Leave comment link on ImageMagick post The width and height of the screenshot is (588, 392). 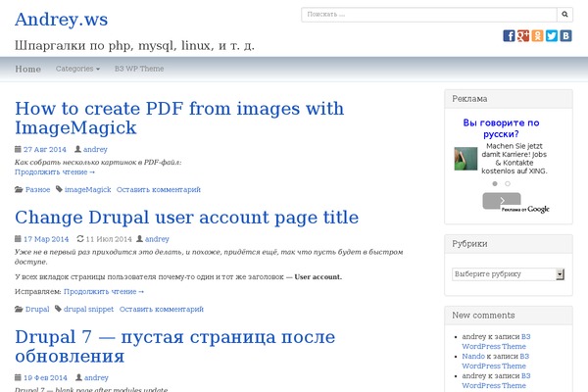(x=159, y=189)
